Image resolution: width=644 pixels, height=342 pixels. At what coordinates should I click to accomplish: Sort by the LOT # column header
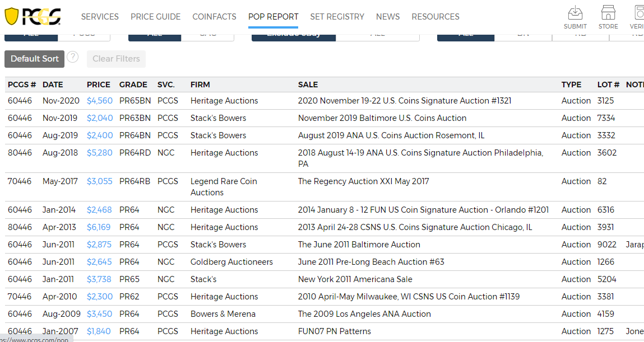point(608,85)
